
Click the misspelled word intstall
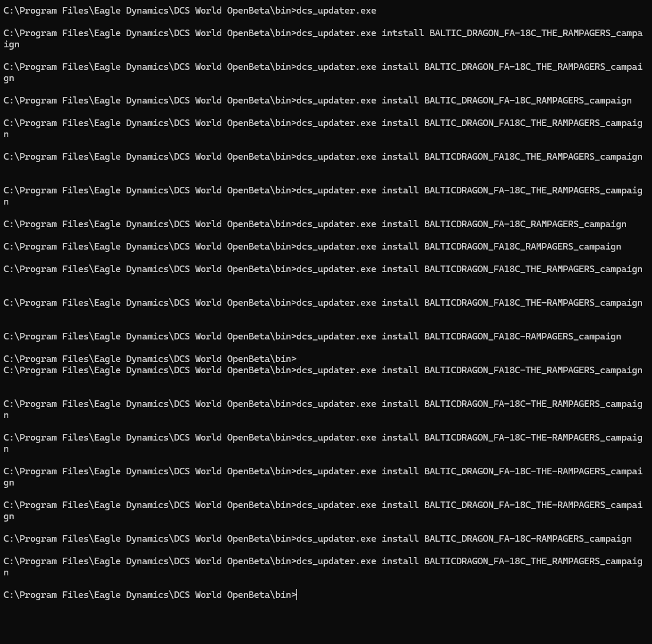pos(403,33)
